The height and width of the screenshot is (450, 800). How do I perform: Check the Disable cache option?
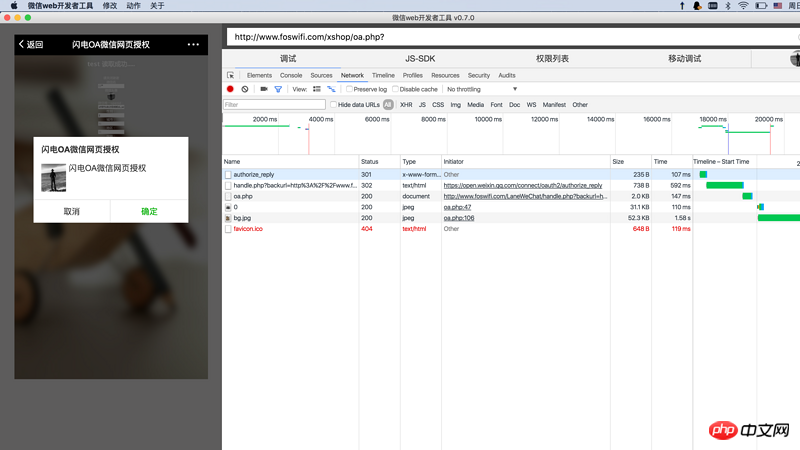395,89
